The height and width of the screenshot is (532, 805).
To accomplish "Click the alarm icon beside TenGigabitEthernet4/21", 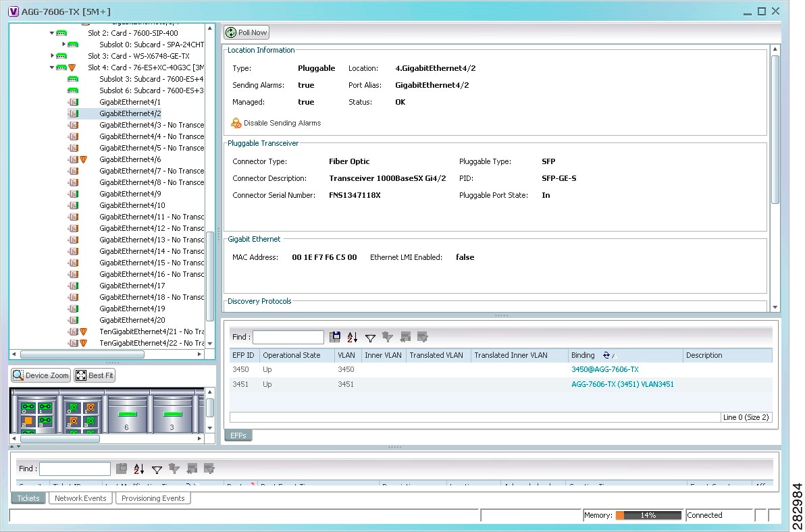I will tap(84, 332).
